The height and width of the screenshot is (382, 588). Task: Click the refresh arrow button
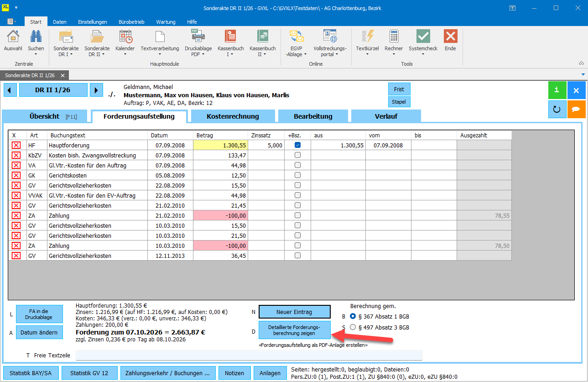(557, 110)
